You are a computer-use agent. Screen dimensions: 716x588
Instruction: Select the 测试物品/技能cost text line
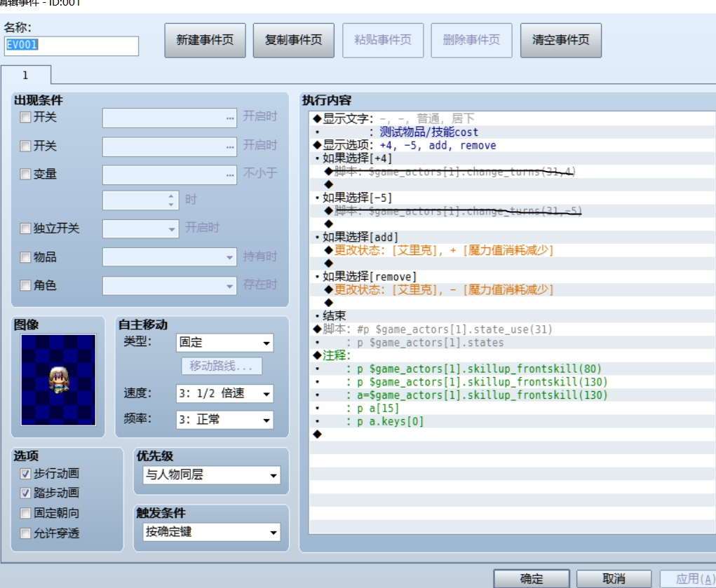512,132
